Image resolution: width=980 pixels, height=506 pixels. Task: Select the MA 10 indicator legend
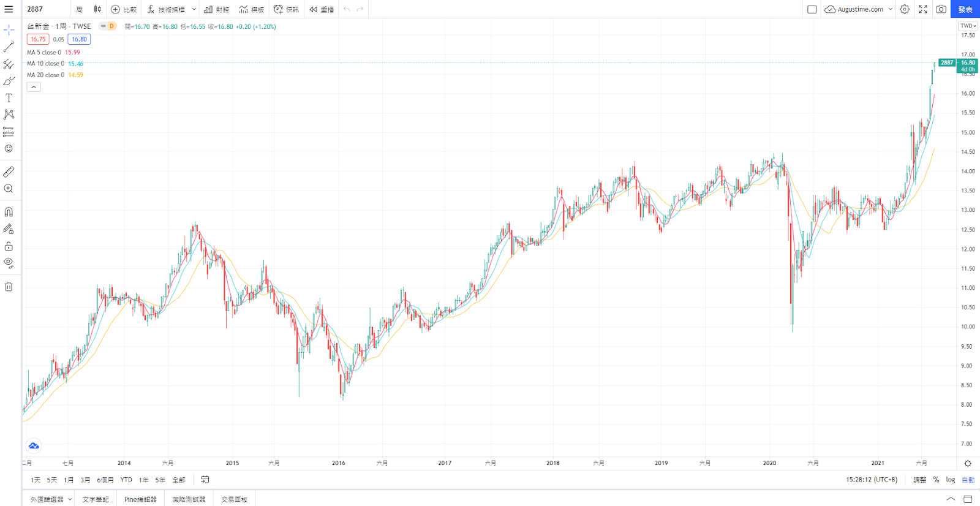(x=55, y=64)
